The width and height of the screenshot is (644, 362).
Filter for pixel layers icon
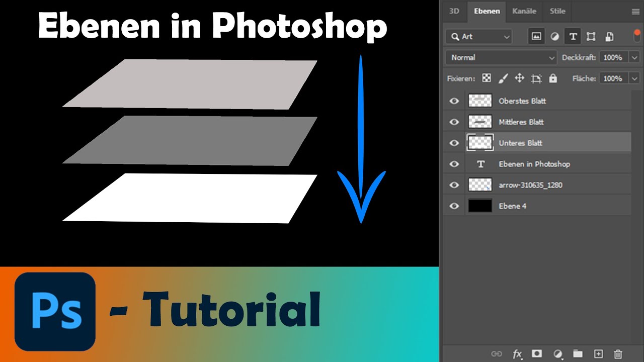pyautogui.click(x=536, y=37)
